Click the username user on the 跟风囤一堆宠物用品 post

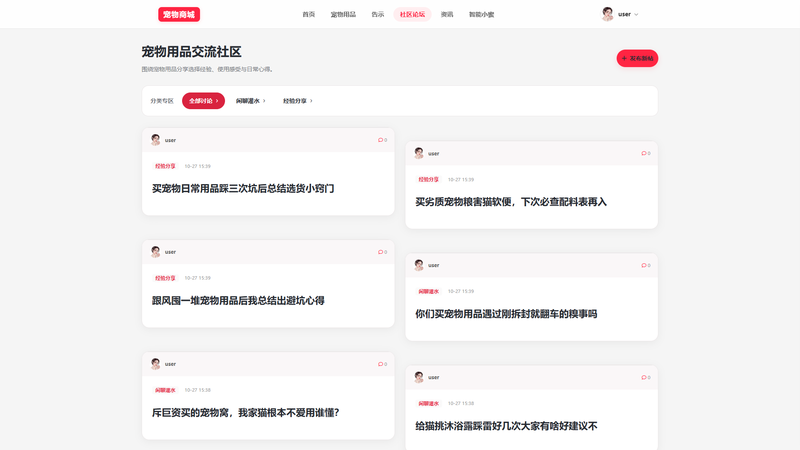[170, 252]
